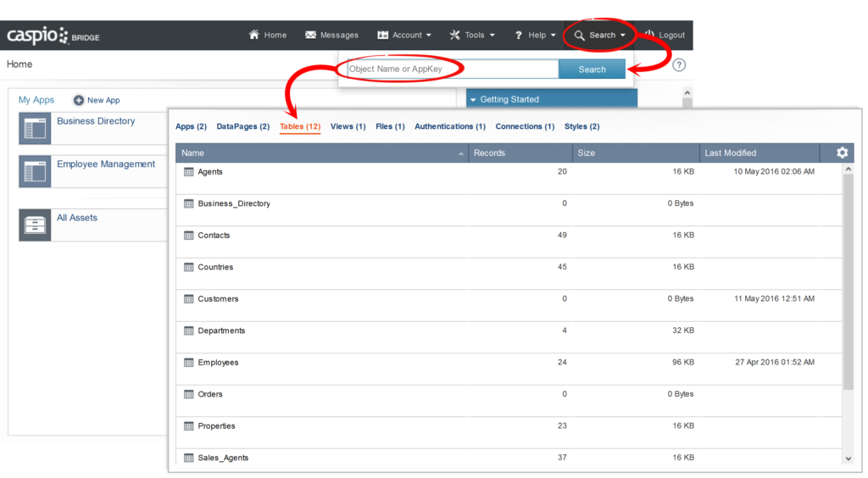Click the Agents table icon
Image resolution: width=868 pixels, height=478 pixels.
[189, 172]
